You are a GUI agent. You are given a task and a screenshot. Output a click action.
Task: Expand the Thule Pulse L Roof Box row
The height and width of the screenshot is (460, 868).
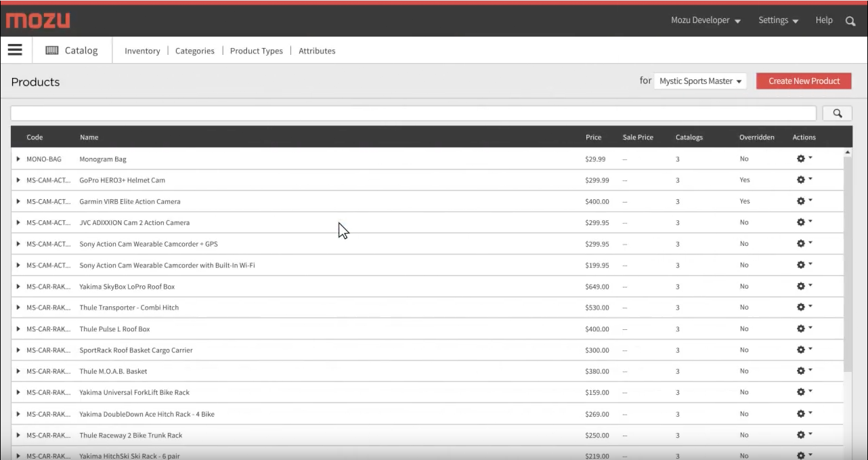point(18,329)
